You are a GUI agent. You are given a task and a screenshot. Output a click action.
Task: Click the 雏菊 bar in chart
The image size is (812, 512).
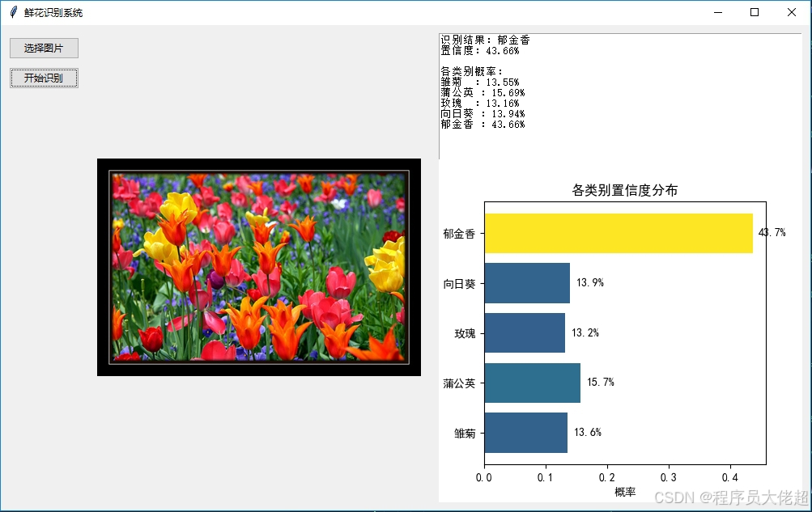pyautogui.click(x=526, y=433)
